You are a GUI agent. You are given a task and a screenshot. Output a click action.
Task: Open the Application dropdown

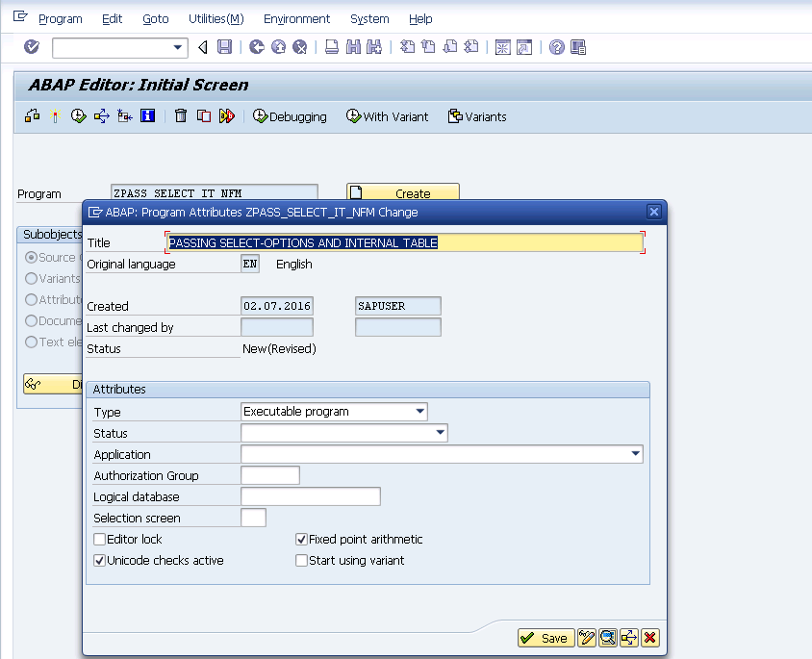click(x=634, y=453)
